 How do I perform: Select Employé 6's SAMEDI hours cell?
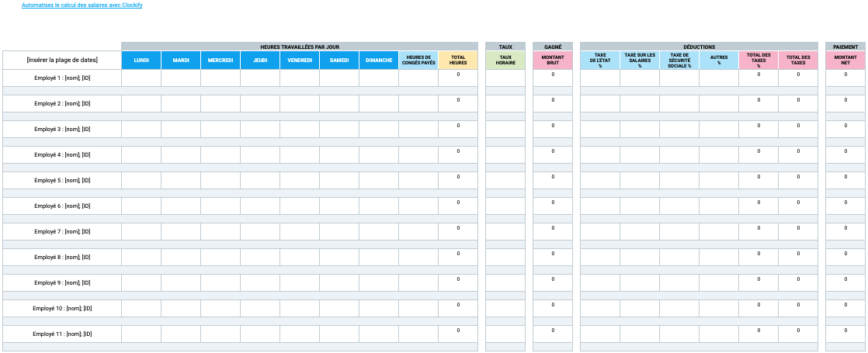(339, 206)
